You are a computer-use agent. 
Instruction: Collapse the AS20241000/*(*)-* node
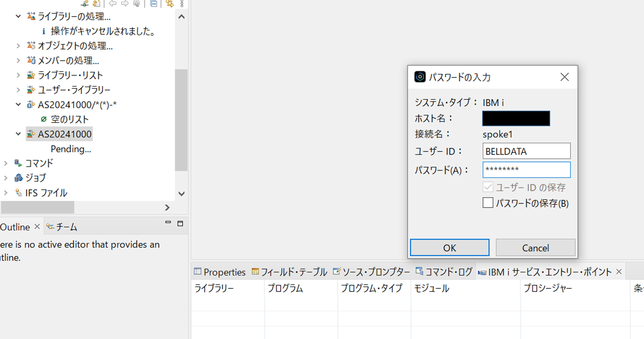(x=18, y=105)
